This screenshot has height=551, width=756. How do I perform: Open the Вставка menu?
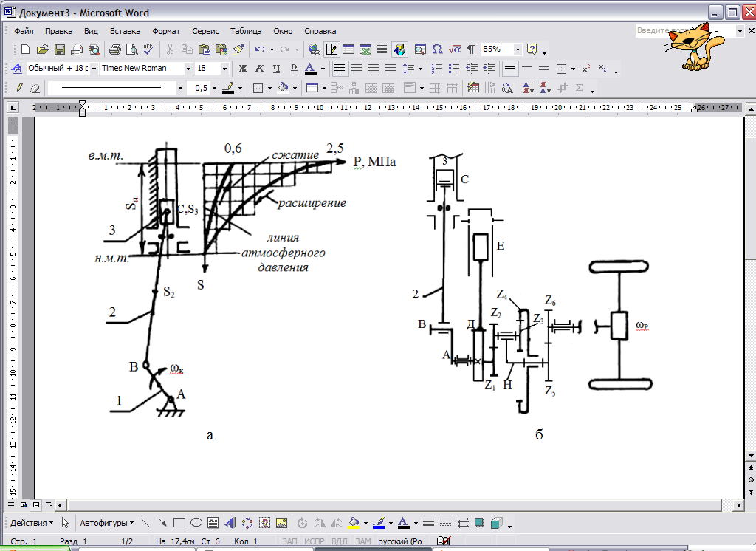point(125,31)
